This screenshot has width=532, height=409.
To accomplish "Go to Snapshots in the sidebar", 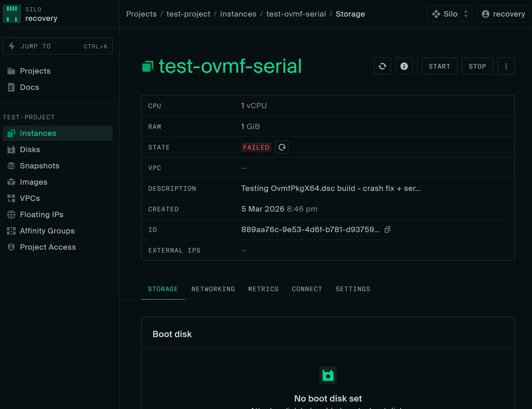I will (x=39, y=166).
